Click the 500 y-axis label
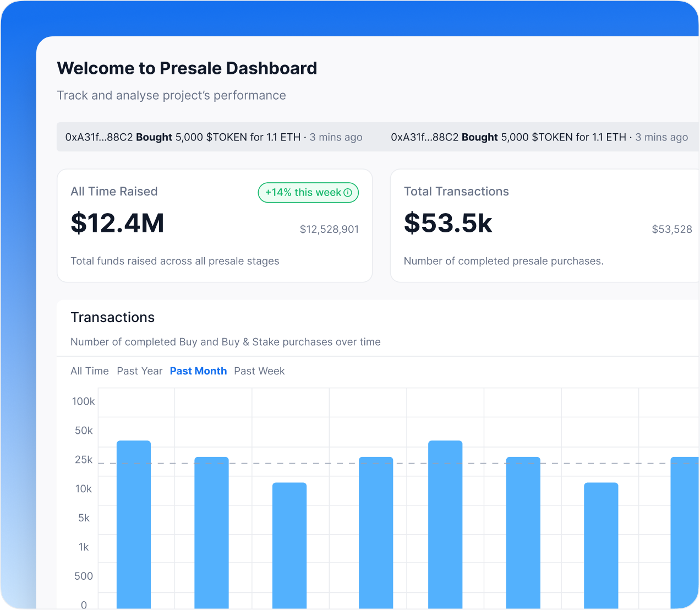 pos(84,576)
